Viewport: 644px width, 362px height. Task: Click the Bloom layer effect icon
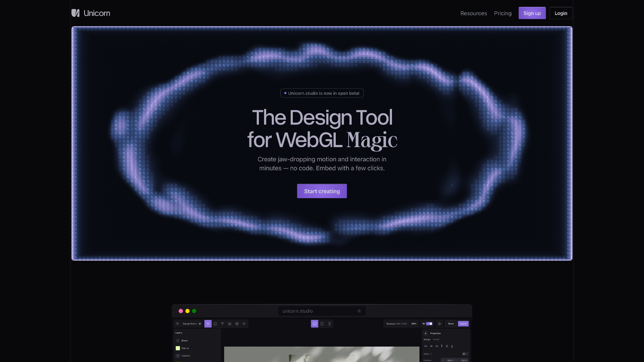178,341
